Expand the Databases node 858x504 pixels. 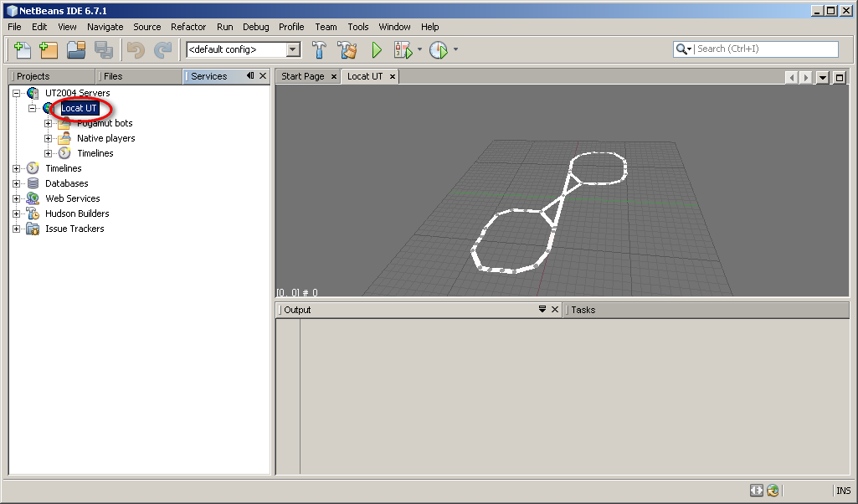point(17,184)
